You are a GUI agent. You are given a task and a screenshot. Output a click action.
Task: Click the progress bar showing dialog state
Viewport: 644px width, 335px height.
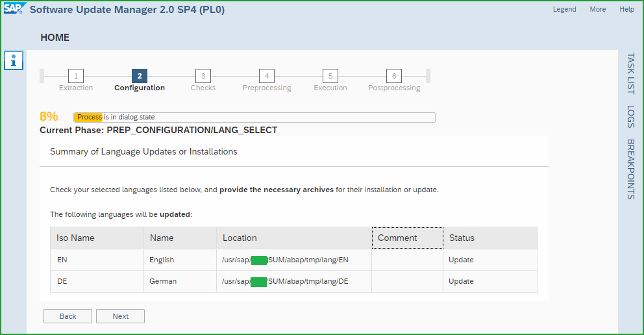click(x=254, y=117)
